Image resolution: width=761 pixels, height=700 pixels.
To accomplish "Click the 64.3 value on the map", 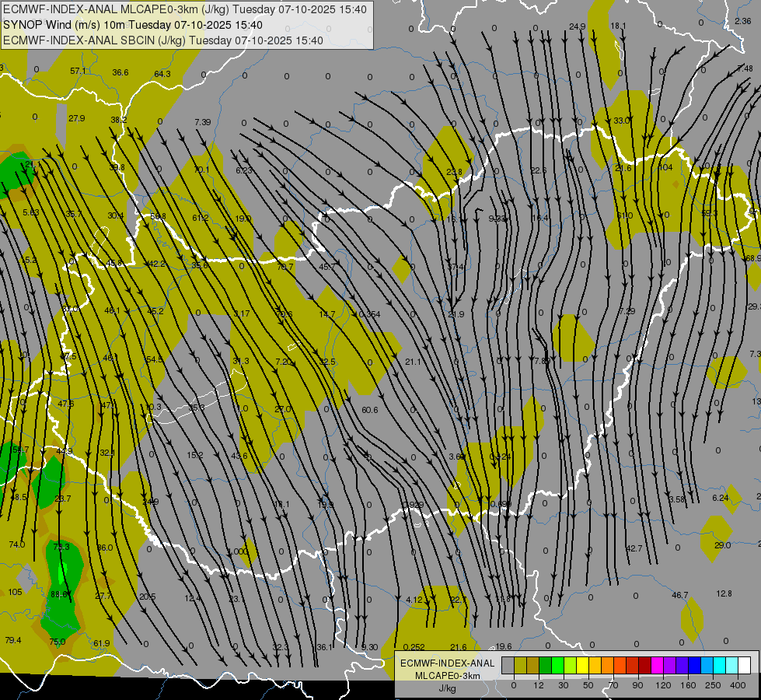I will click(x=162, y=74).
